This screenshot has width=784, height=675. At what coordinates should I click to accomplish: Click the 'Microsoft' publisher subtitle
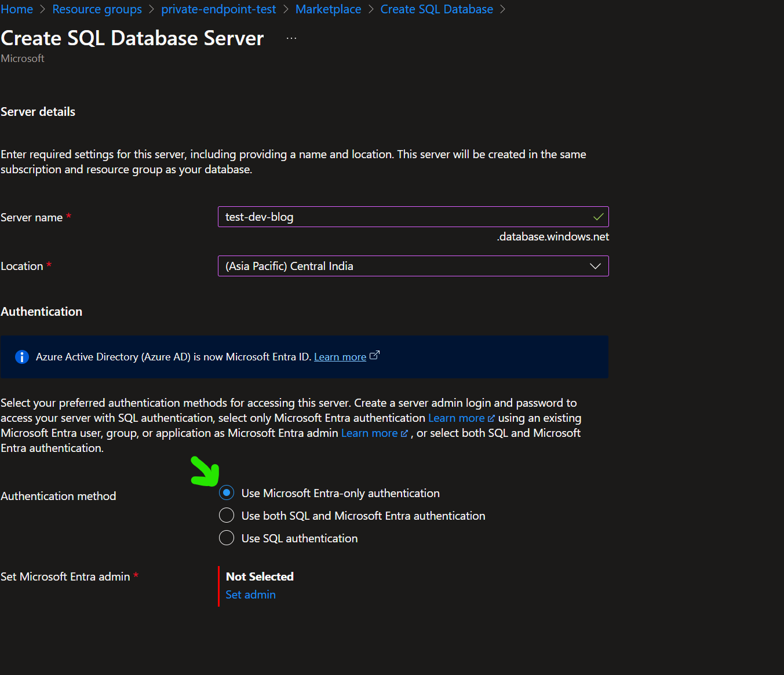click(x=23, y=59)
